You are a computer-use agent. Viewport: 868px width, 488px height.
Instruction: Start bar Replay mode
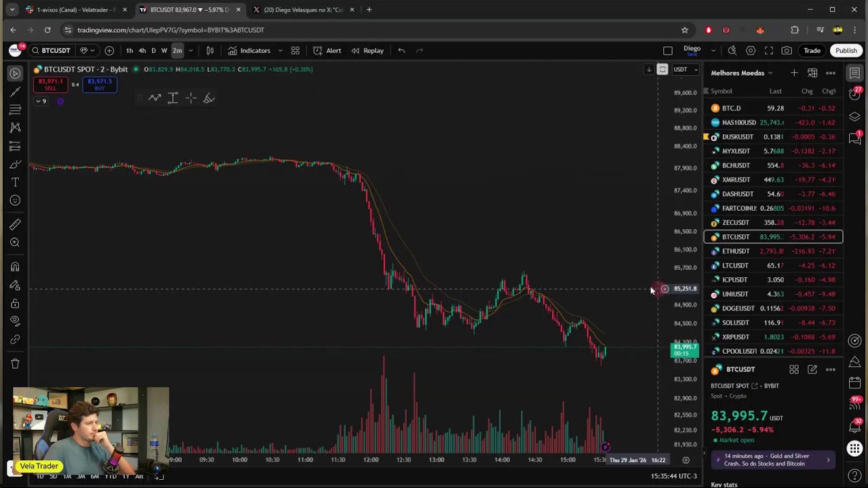(367, 50)
